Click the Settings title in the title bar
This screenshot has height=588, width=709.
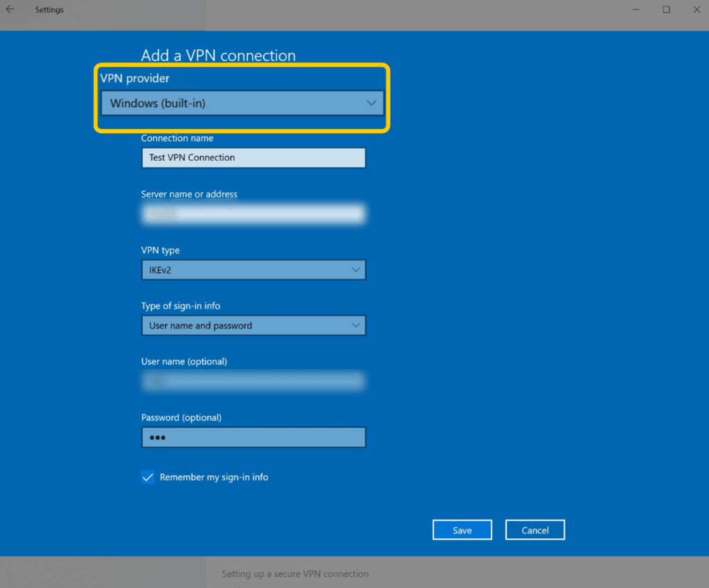[x=49, y=10]
